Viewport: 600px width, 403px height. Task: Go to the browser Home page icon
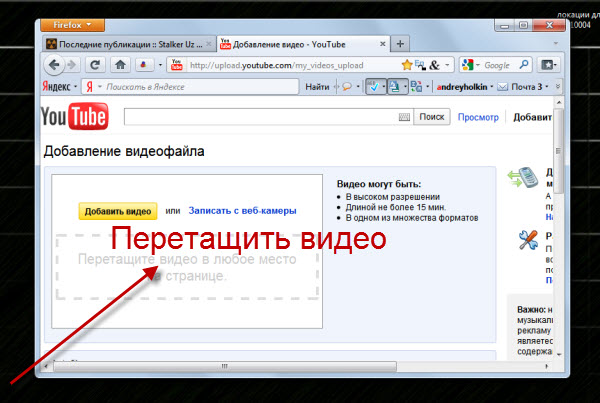[x=121, y=65]
